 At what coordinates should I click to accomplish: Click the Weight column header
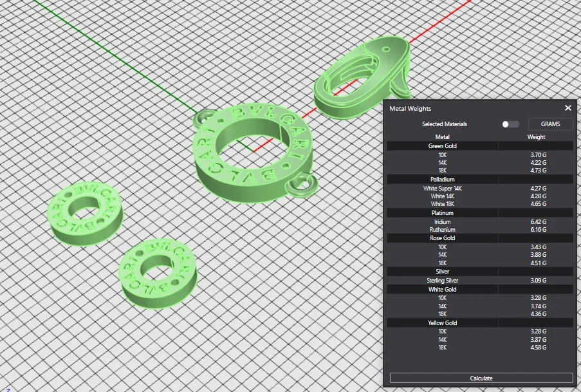(536, 136)
